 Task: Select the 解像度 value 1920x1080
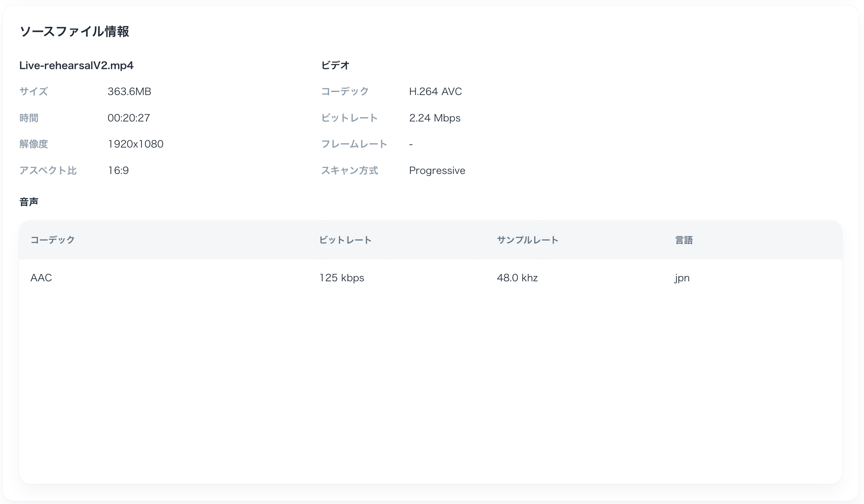[x=136, y=144]
